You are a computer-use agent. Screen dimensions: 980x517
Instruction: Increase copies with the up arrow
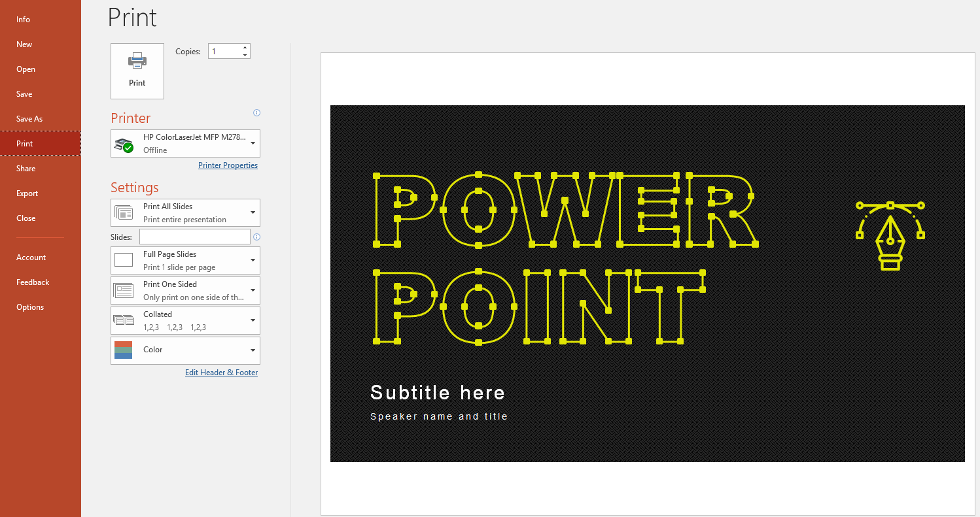(x=245, y=48)
